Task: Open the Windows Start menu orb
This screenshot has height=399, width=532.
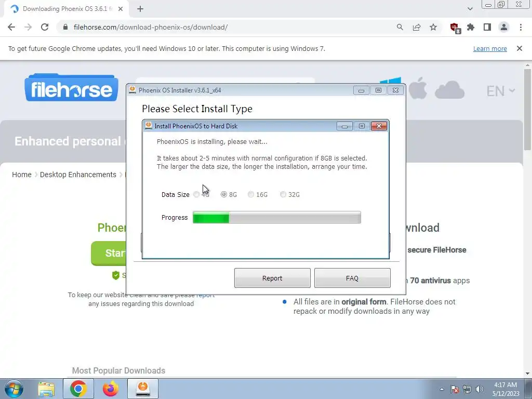Action: (14, 389)
